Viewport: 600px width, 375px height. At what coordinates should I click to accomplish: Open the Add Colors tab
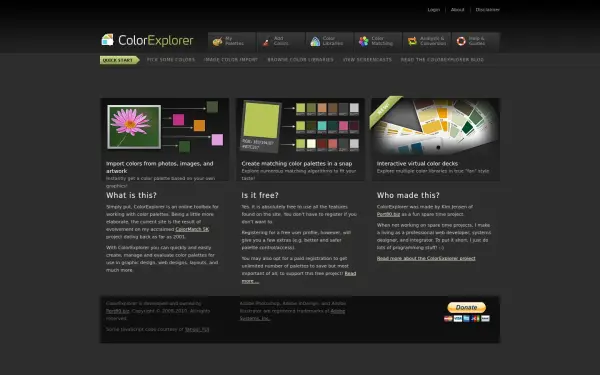[x=281, y=41]
